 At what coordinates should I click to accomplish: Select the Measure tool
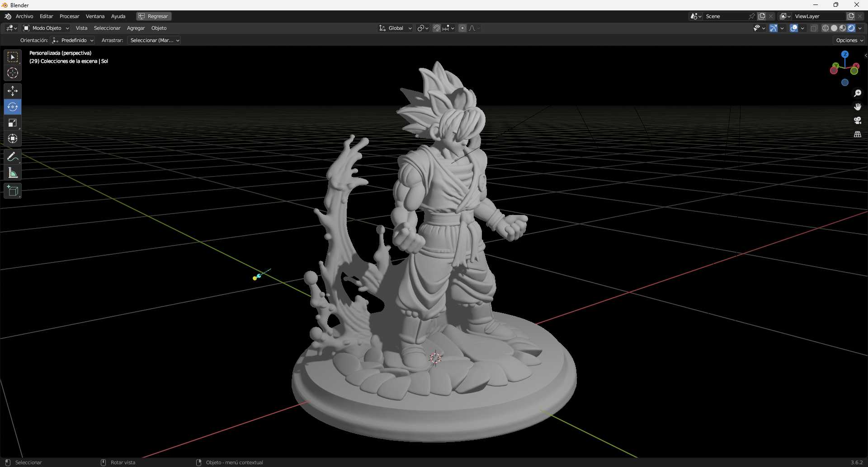12,172
